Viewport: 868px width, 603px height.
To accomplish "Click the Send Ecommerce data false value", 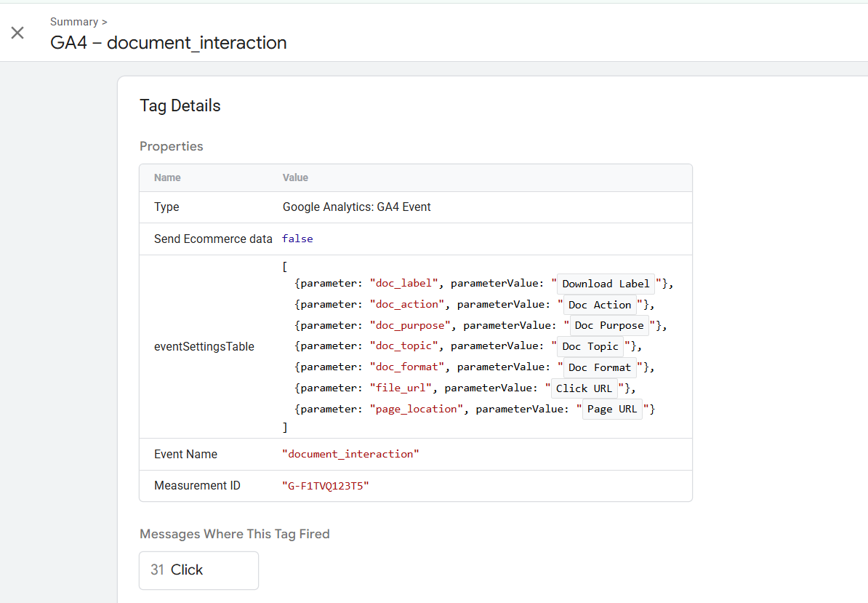I will (x=297, y=239).
